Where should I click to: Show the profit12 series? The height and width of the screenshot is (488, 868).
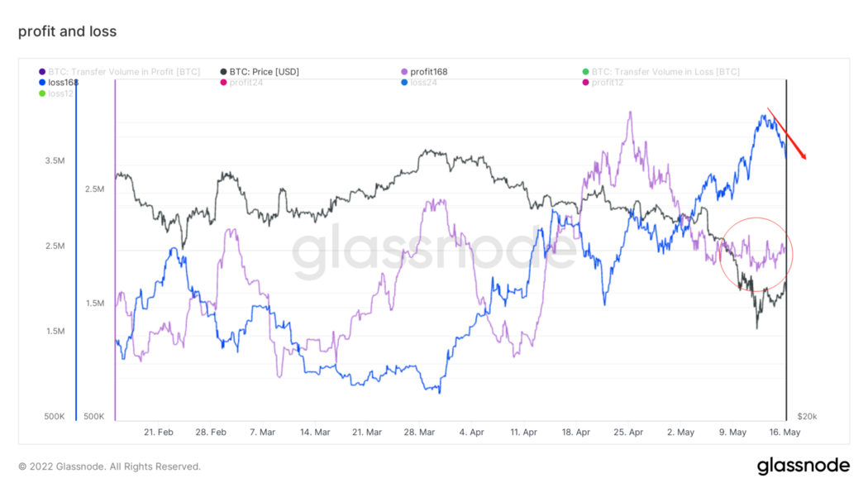(608, 83)
